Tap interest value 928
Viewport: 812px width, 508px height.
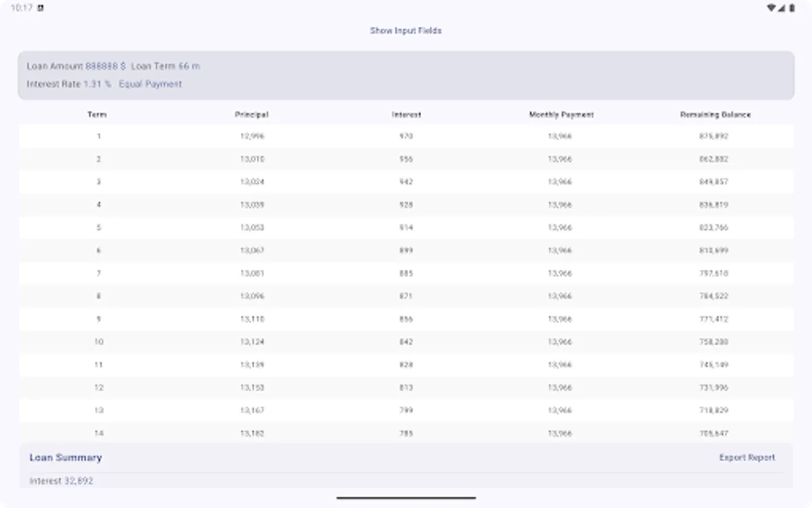(406, 205)
